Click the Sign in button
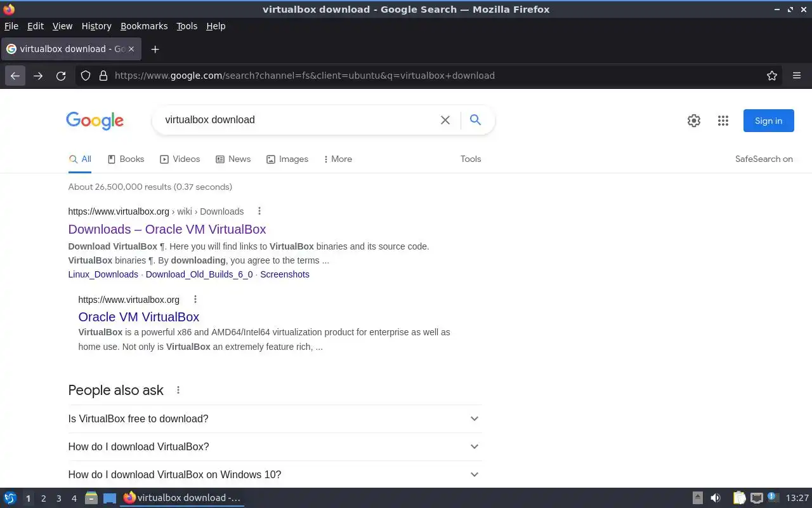Image resolution: width=812 pixels, height=508 pixels. (768, 121)
